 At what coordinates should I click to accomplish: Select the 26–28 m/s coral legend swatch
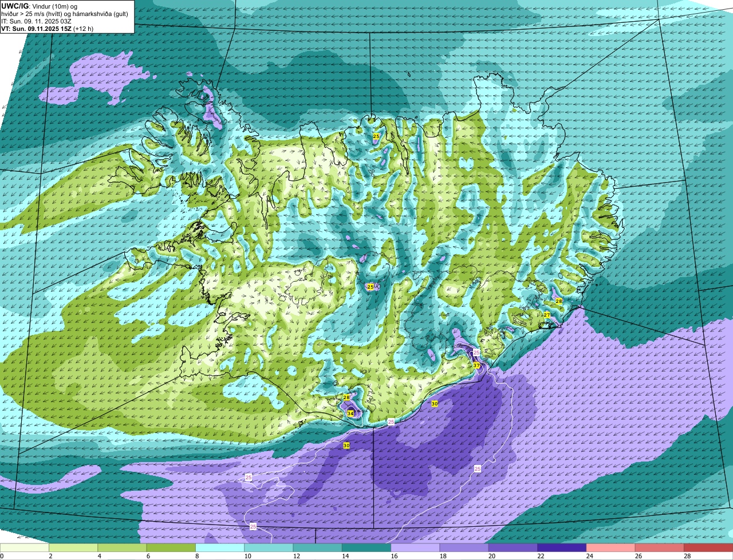[x=660, y=548]
